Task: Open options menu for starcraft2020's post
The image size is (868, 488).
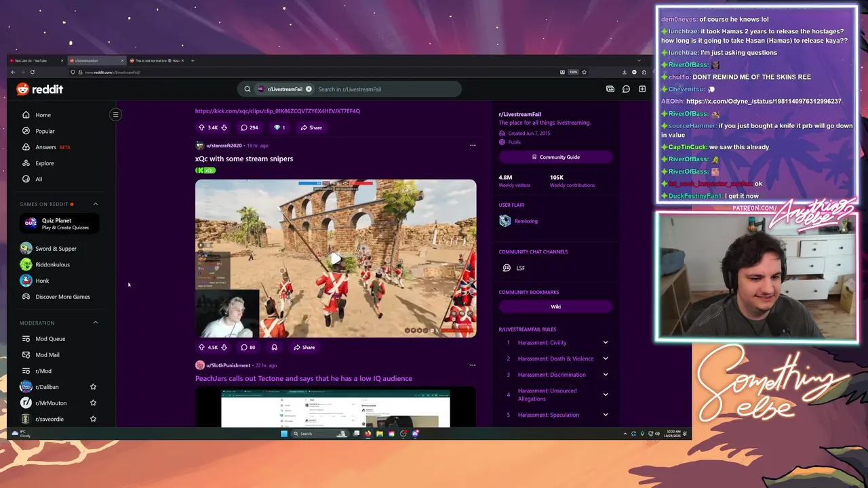Action: pos(473,145)
